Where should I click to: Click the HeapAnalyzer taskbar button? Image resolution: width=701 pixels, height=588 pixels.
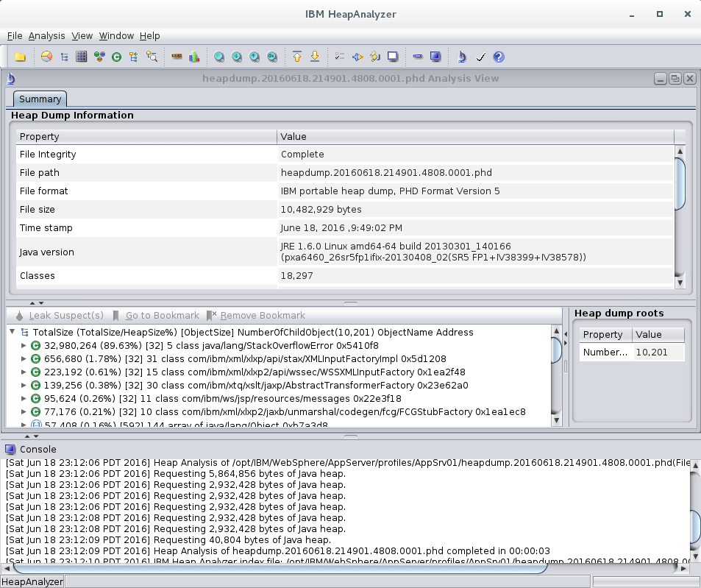tap(32, 581)
